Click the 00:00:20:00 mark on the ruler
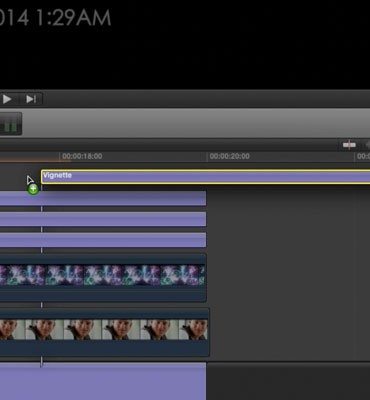This screenshot has height=400, width=370. pyautogui.click(x=229, y=156)
